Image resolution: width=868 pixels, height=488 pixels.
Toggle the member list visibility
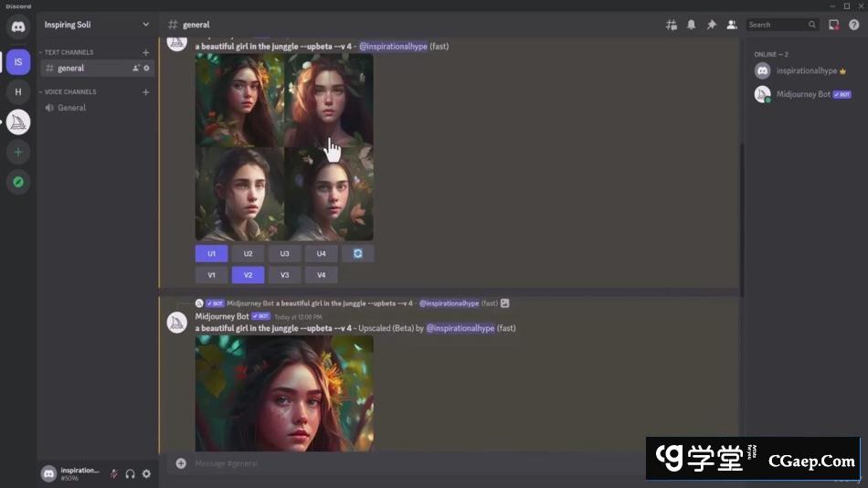click(x=732, y=25)
